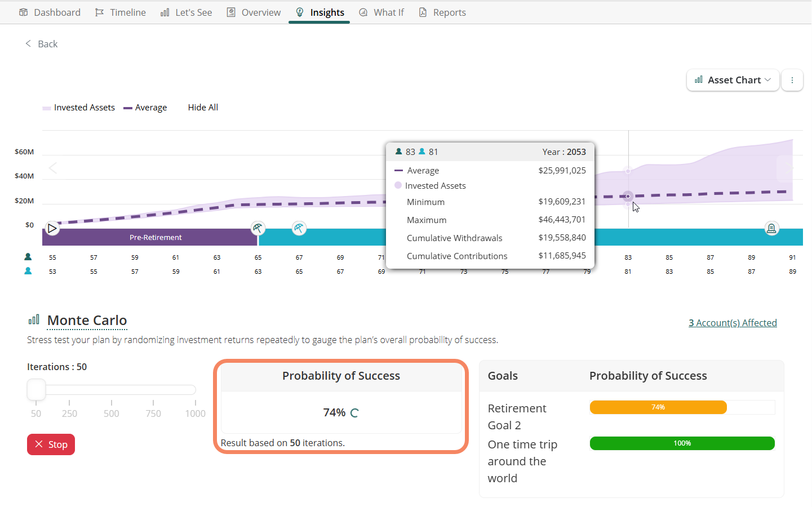
Task: Click the Pre-Retirement timeline bar
Action: (156, 237)
